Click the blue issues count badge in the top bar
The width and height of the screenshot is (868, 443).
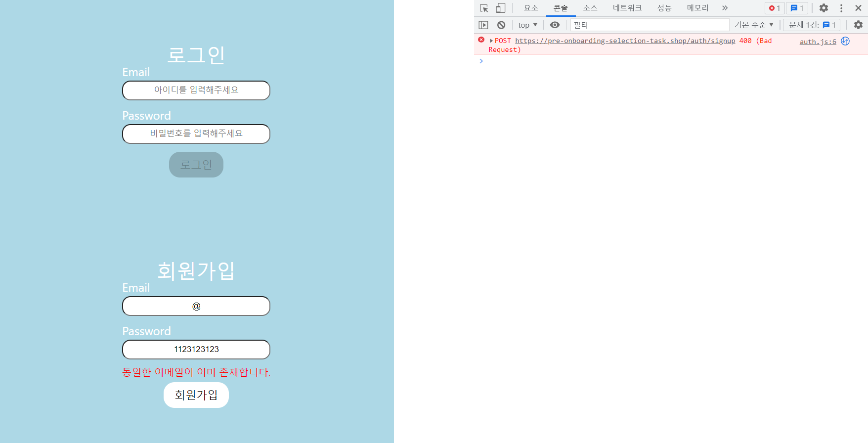(797, 8)
